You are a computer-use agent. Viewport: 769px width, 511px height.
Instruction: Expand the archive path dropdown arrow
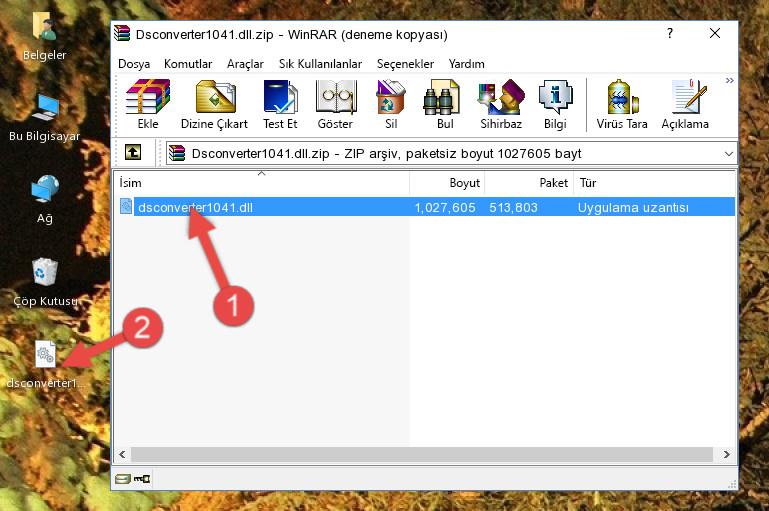(729, 153)
